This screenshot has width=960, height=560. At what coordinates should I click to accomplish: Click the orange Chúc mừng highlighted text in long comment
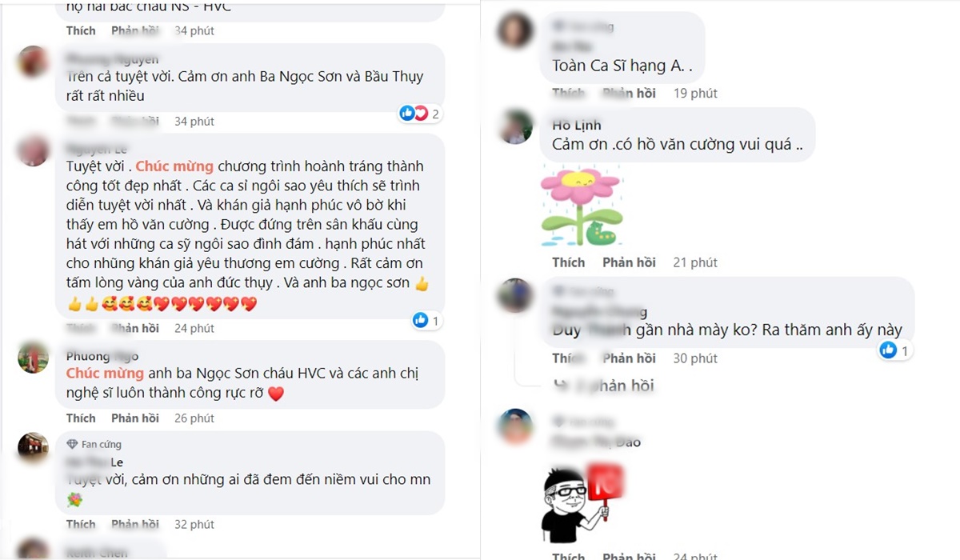[174, 166]
